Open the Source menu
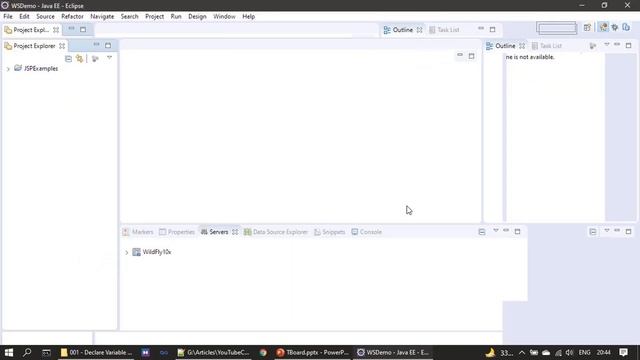Screen dimensions: 640x360 [45, 16]
